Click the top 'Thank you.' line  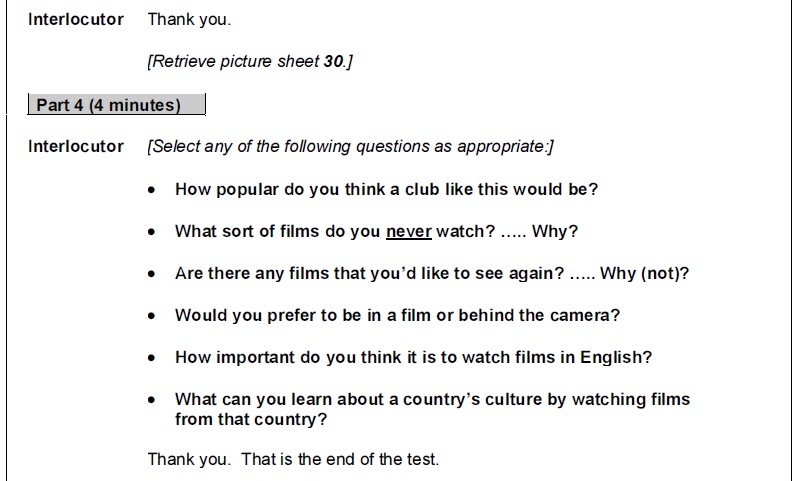click(x=189, y=19)
